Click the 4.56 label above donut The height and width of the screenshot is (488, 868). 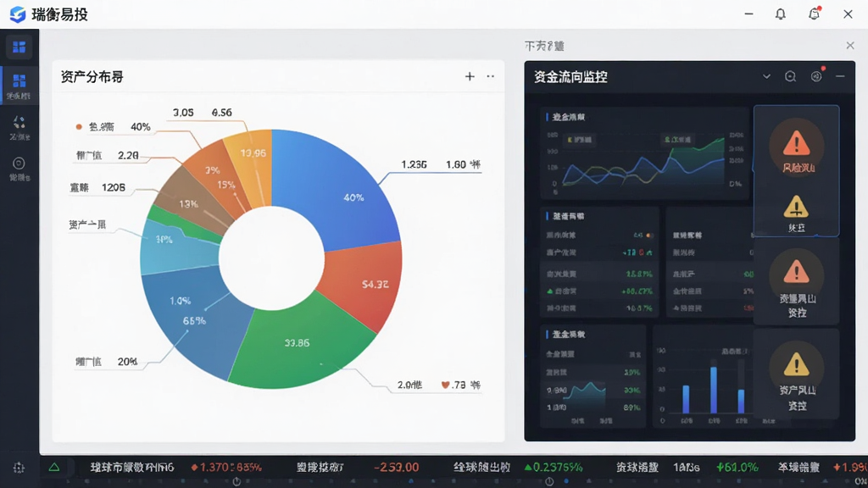(221, 113)
